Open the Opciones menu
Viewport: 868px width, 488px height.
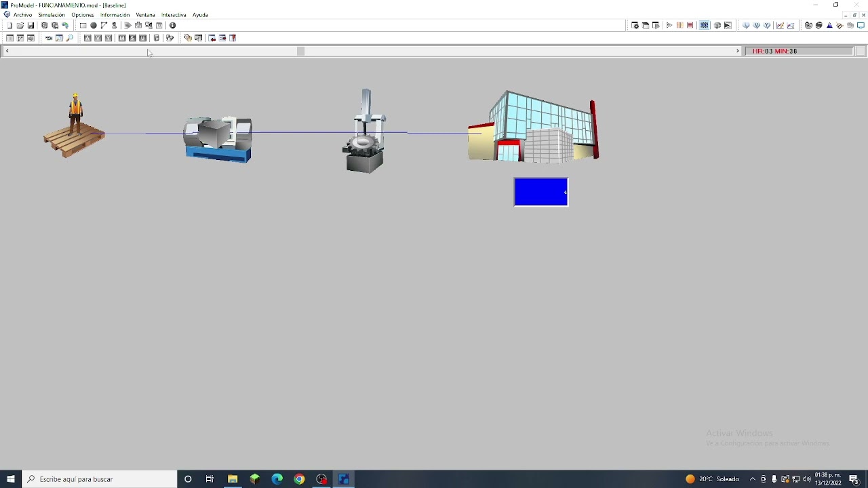click(83, 15)
